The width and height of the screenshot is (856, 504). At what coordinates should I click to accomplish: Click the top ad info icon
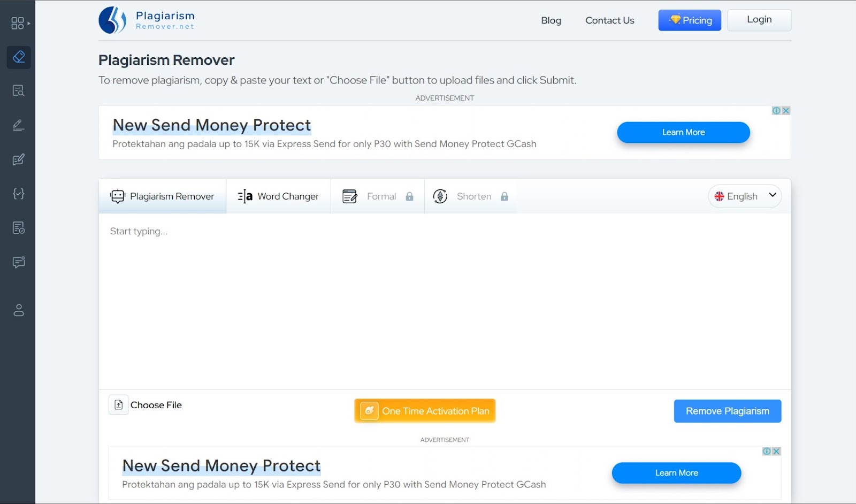pos(776,111)
